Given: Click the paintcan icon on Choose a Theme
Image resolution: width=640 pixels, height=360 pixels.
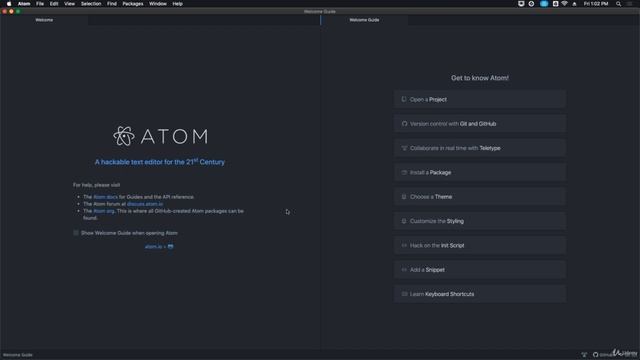Looking at the screenshot, I should 404,197.
